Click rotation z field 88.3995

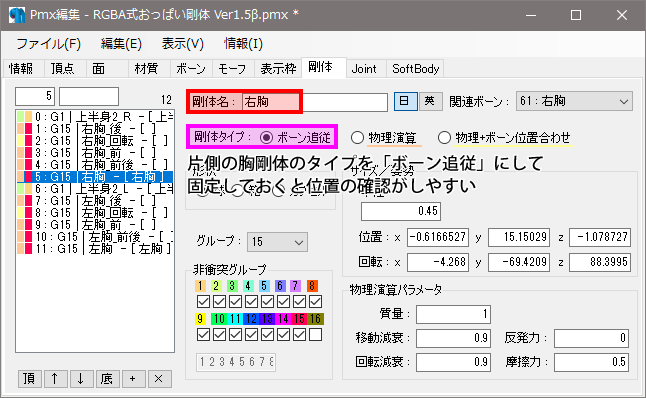point(600,262)
